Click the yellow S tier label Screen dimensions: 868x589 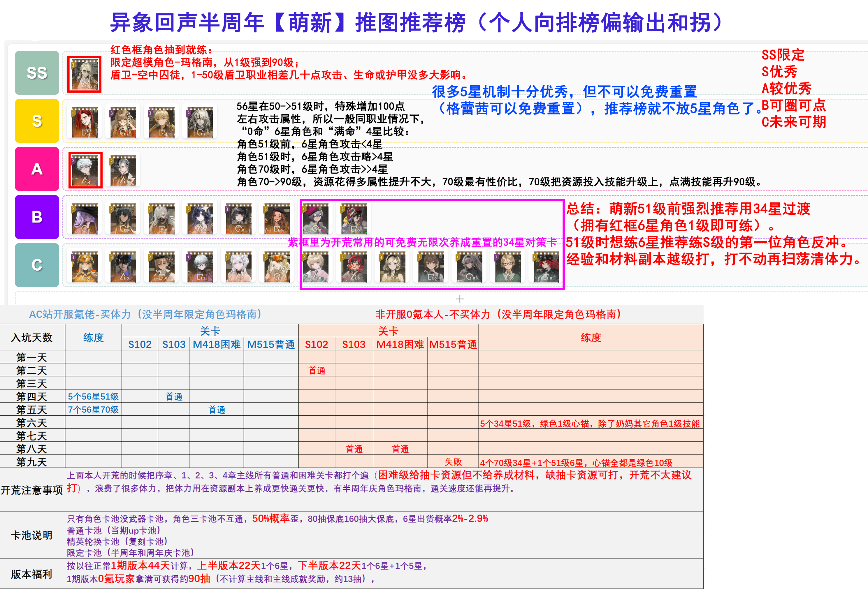point(37,121)
